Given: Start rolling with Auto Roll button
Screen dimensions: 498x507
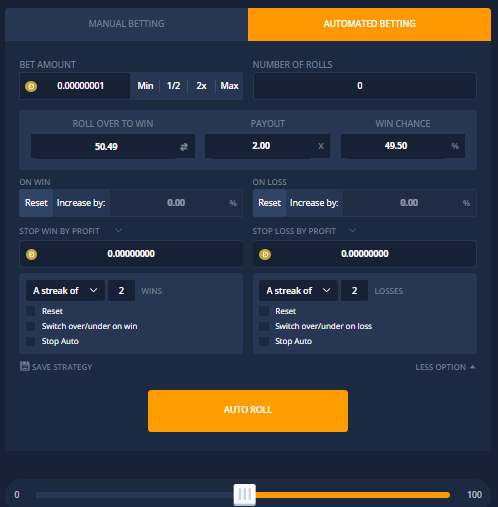Looking at the screenshot, I should point(248,411).
